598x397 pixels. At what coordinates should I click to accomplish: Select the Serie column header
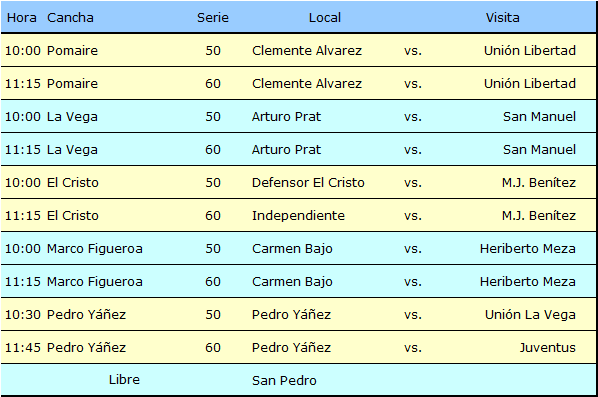tap(213, 18)
